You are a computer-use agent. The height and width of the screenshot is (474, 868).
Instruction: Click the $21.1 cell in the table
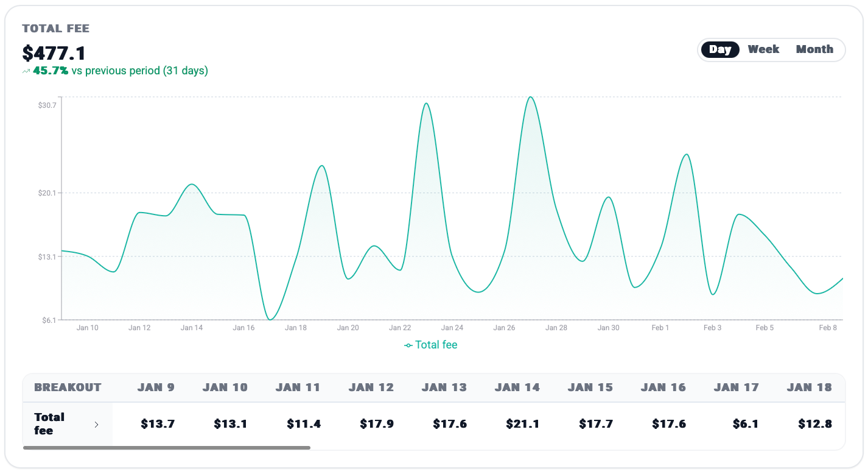click(522, 424)
